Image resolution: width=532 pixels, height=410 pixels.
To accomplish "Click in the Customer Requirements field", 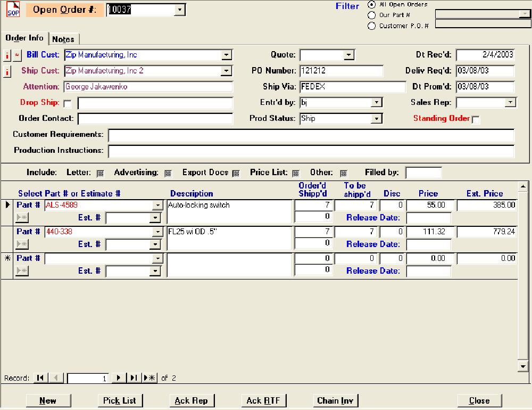I will (311, 135).
